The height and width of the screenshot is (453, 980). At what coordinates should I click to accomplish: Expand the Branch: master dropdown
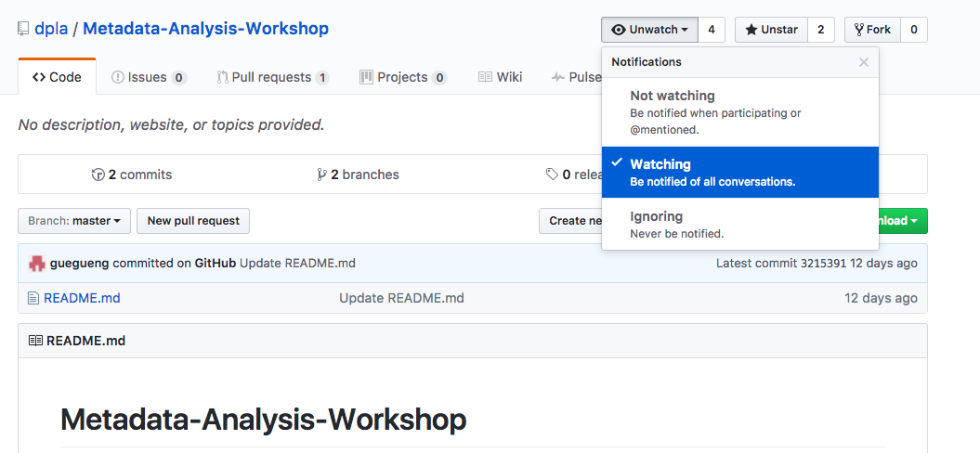(x=74, y=221)
